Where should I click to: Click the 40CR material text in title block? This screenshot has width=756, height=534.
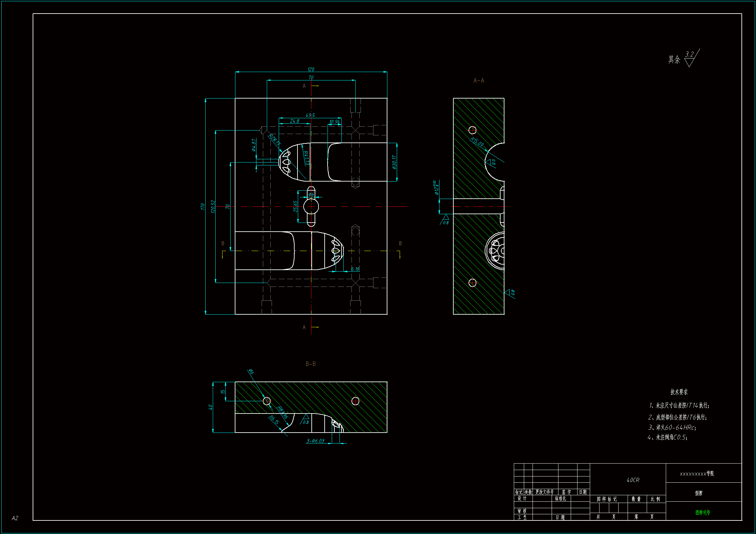tap(632, 480)
